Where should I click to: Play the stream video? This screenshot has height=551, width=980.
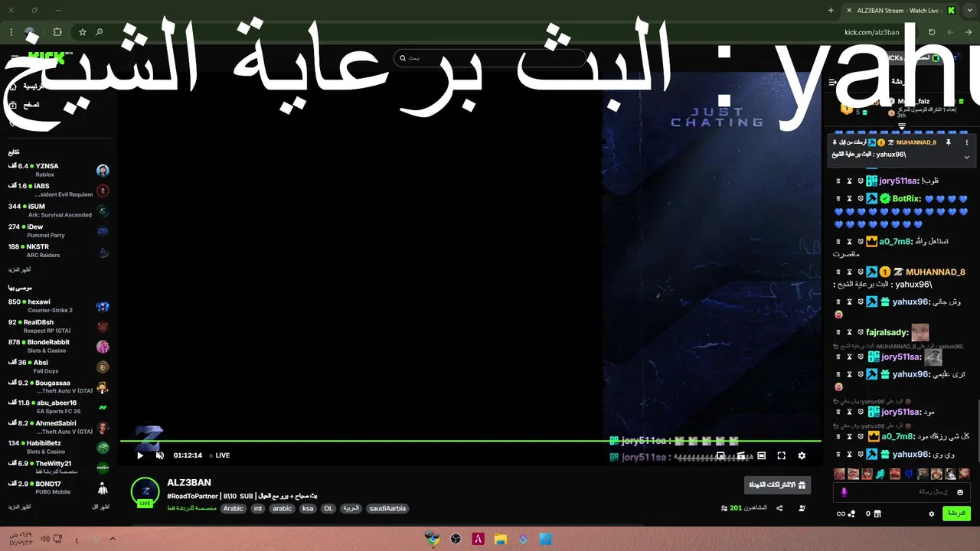tap(139, 455)
